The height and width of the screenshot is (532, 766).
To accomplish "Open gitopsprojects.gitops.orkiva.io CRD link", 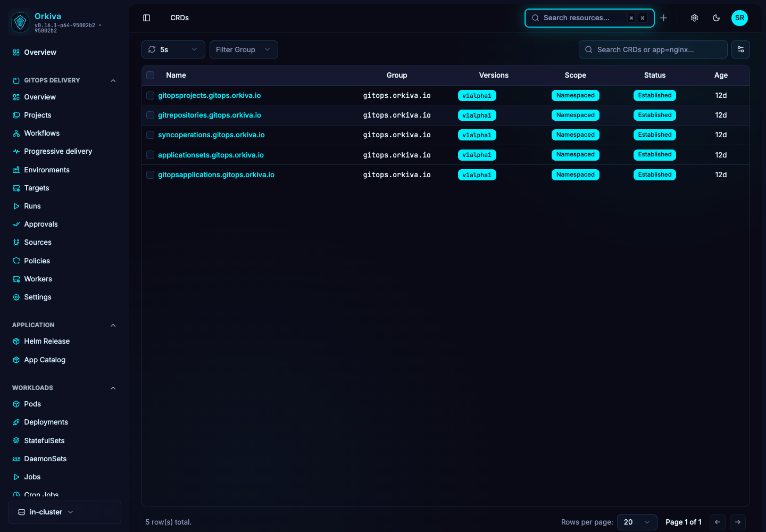I will pyautogui.click(x=210, y=95).
